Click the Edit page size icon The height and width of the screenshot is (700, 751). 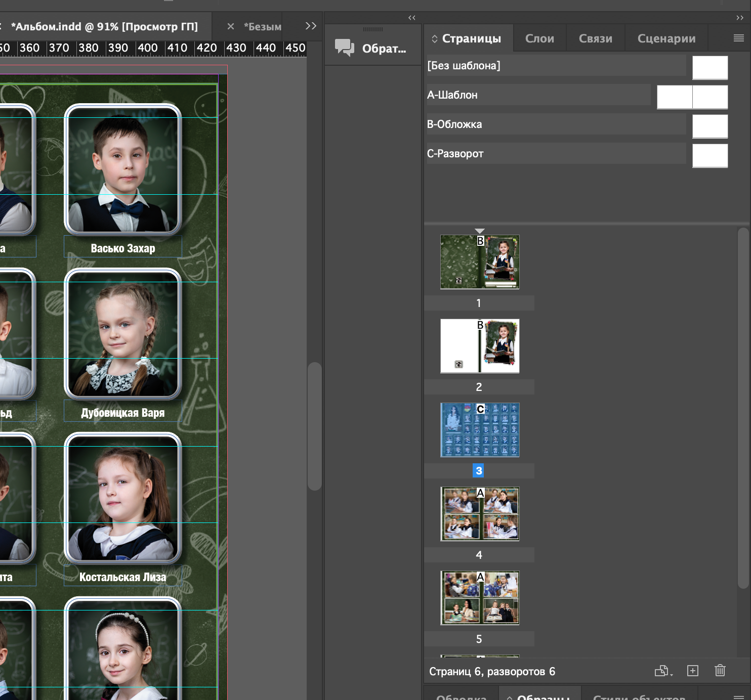point(663,671)
